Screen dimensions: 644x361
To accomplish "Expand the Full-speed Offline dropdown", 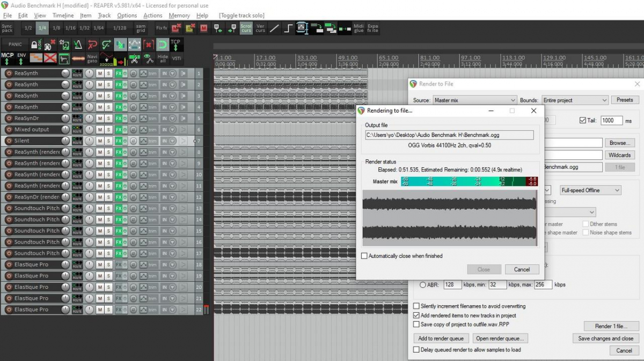I will click(x=590, y=190).
